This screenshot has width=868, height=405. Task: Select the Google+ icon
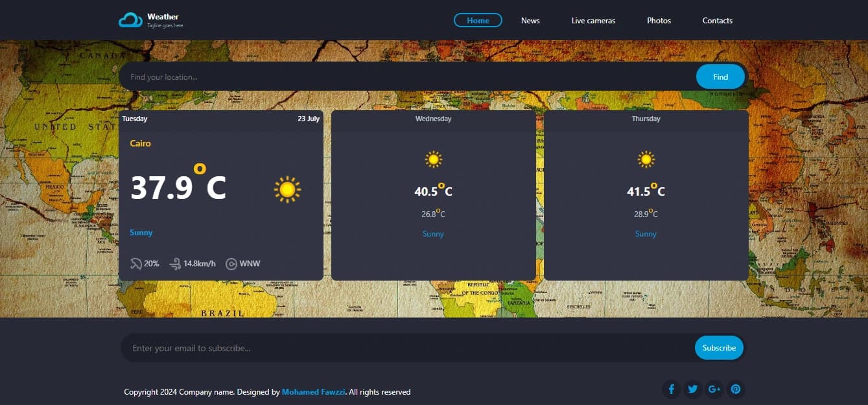(714, 389)
